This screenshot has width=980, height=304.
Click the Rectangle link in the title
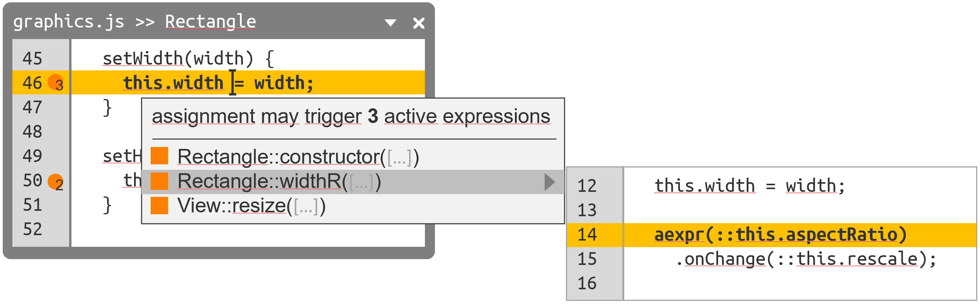pos(211,22)
